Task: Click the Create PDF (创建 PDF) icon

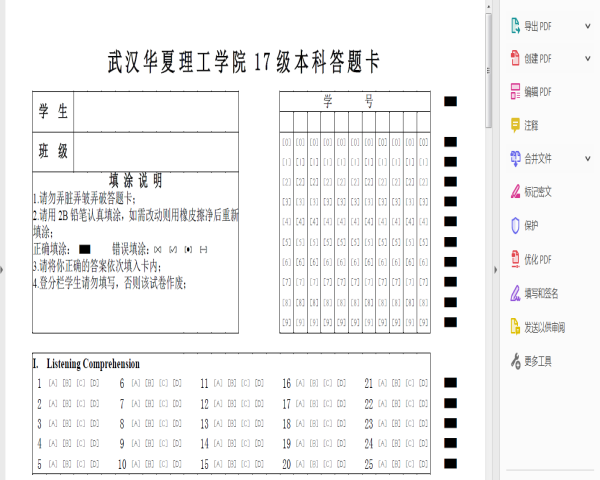Action: click(515, 58)
